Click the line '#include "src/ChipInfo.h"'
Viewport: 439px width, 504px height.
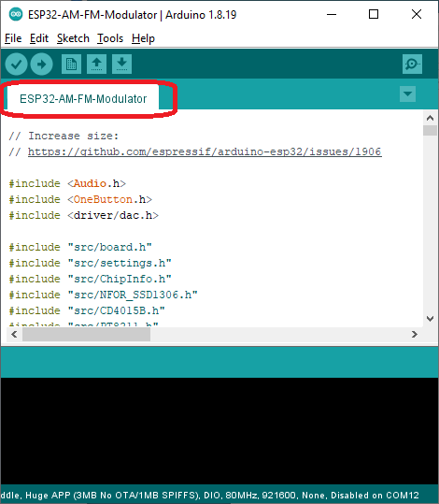[90, 279]
